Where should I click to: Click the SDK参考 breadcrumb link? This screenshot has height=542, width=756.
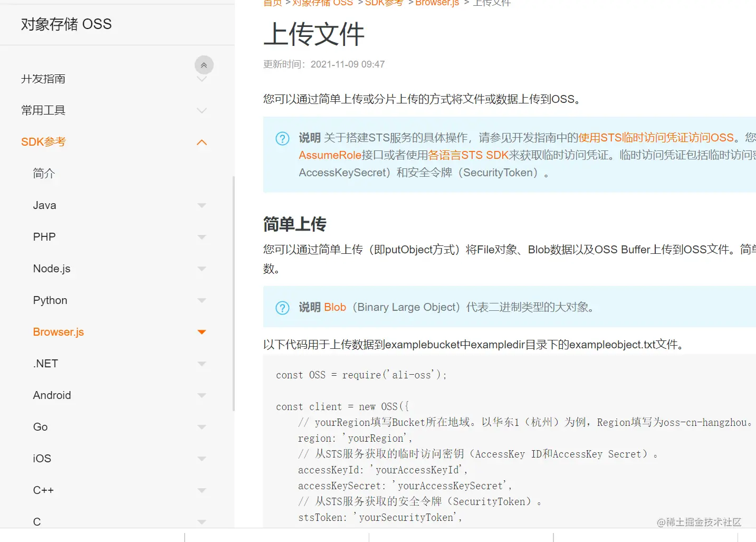point(384,3)
